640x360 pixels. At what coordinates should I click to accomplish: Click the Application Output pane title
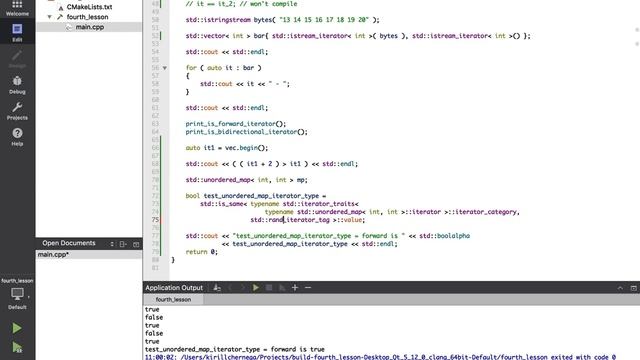pyautogui.click(x=174, y=288)
